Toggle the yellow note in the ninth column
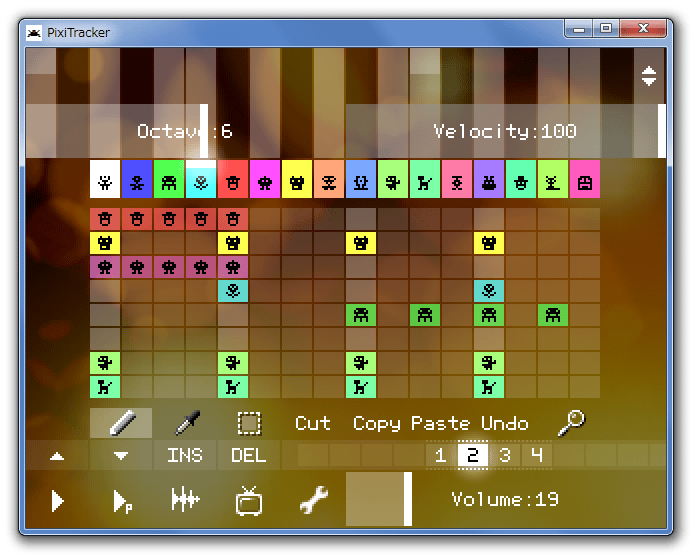Screen dimensions: 697x555 361,243
